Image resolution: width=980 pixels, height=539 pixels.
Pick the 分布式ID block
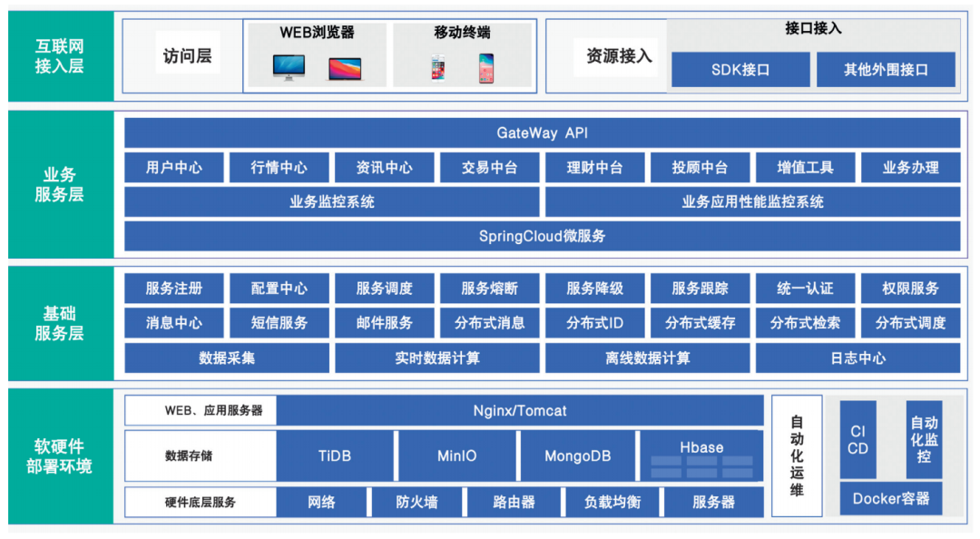click(594, 323)
